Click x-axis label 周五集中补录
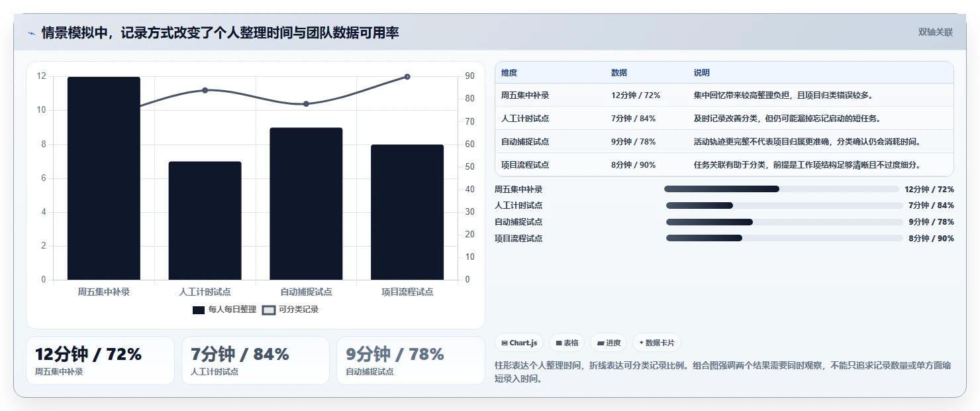The width and height of the screenshot is (980, 411). point(104,292)
